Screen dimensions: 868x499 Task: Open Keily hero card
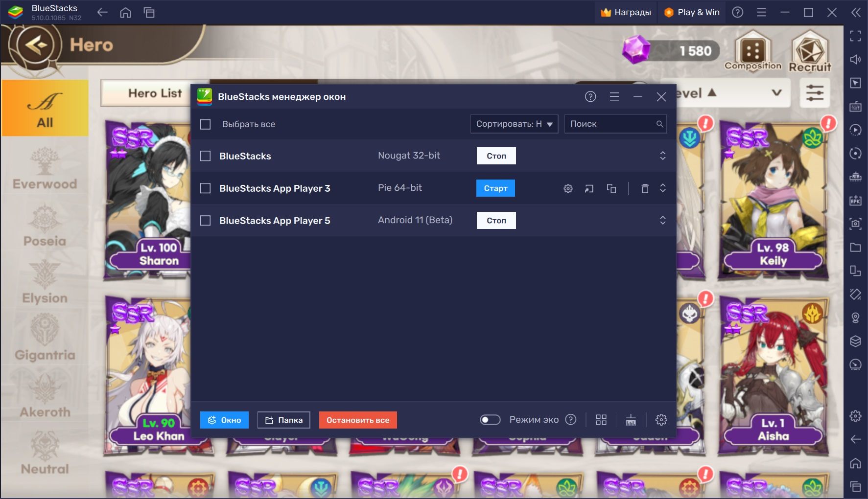(774, 201)
